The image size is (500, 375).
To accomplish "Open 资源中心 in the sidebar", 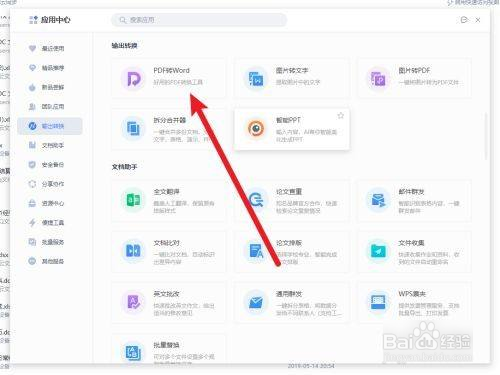I will pos(50,203).
